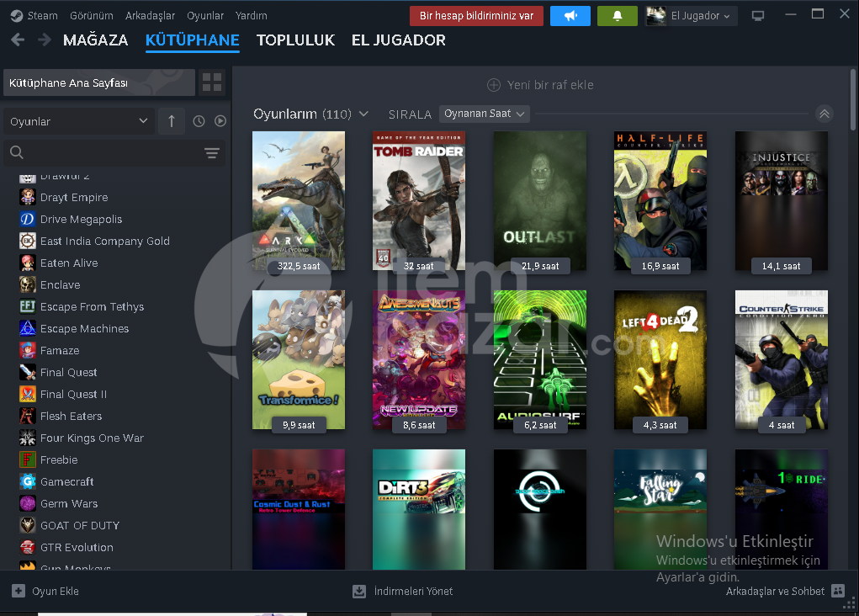Open the Arkadaşlar menu

pos(150,16)
